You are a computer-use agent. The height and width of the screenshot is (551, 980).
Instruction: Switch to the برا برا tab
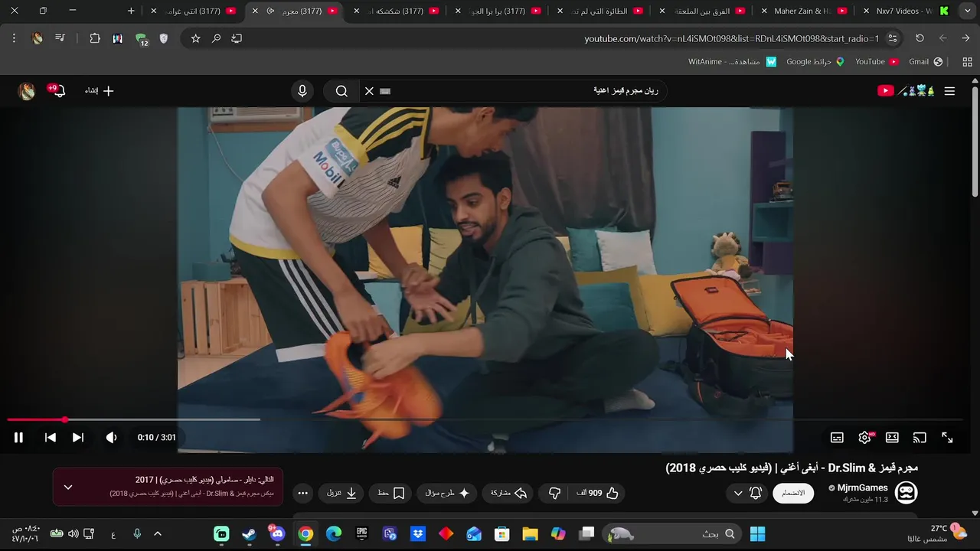[x=499, y=11]
